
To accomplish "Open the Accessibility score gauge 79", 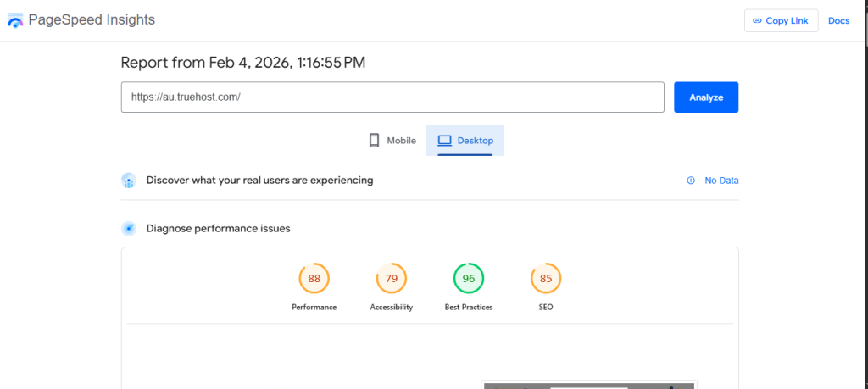I will (392, 278).
